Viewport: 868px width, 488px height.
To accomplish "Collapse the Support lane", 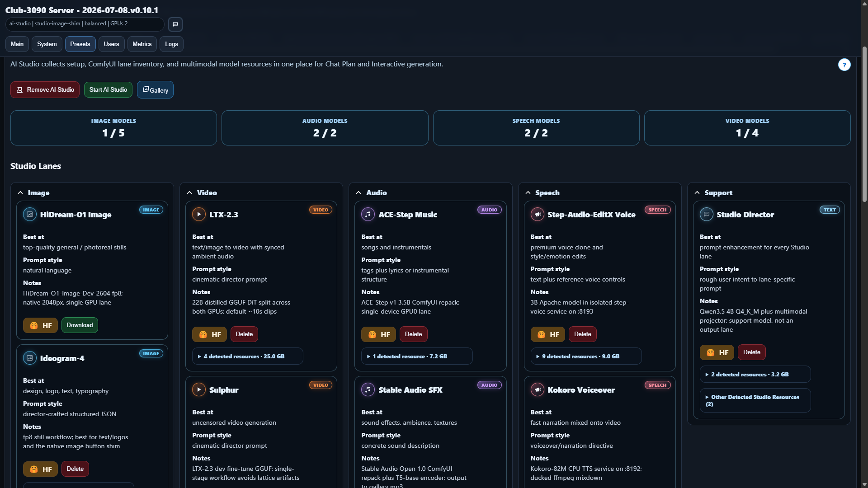I will pyautogui.click(x=697, y=193).
